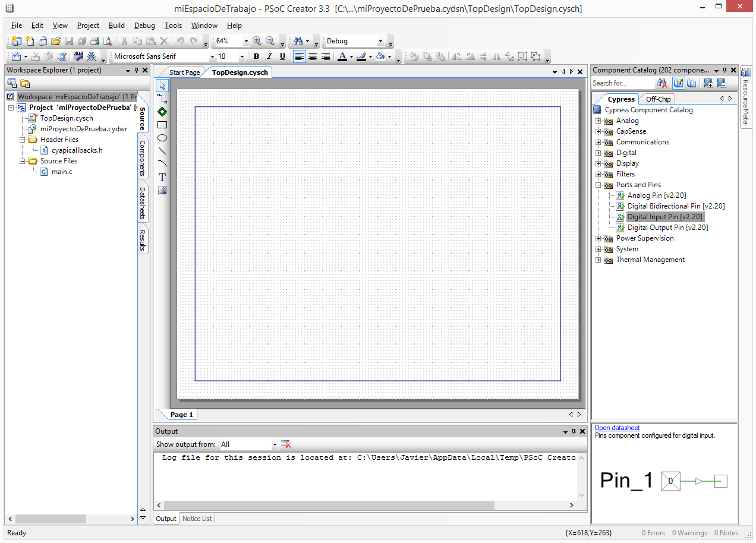
Task: Click the component Search for field
Action: click(622, 83)
